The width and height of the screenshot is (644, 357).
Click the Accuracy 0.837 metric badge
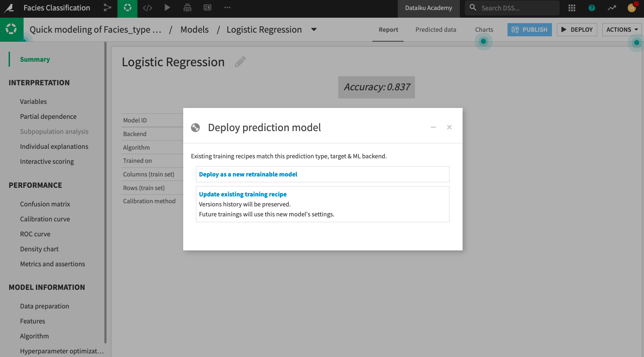tap(376, 87)
